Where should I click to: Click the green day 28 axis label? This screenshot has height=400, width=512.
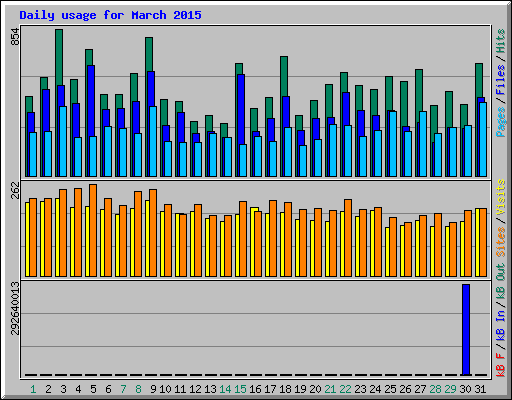point(435,389)
